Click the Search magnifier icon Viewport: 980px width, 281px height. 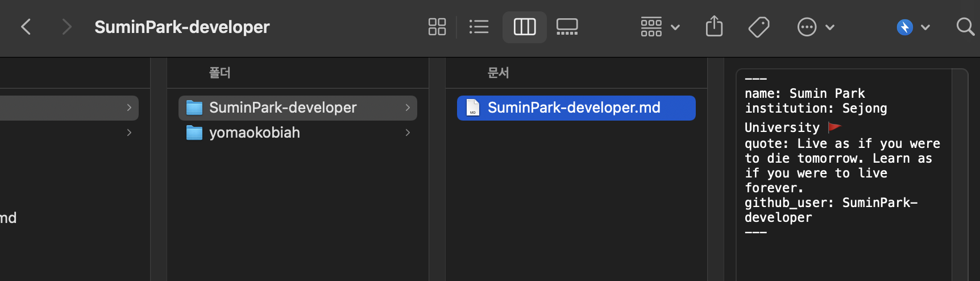[x=965, y=27]
